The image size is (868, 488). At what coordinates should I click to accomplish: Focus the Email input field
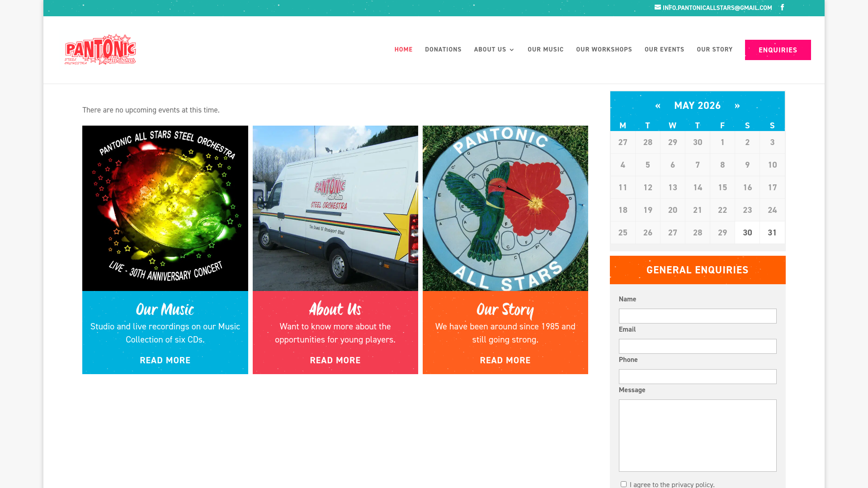pyautogui.click(x=698, y=346)
